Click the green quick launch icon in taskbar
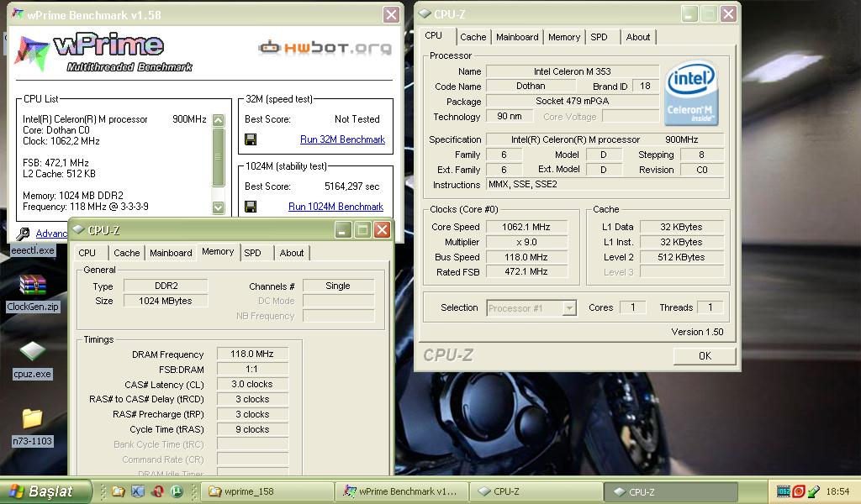This screenshot has width=861, height=504. click(177, 491)
